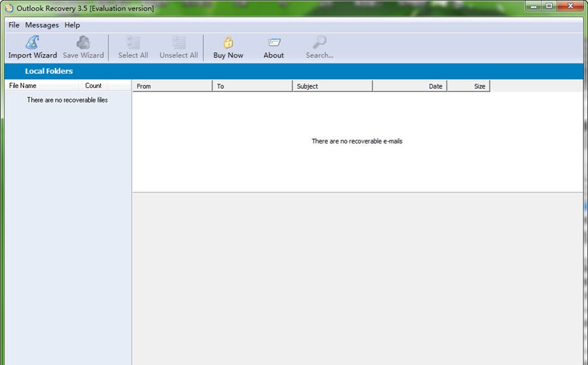Open the File menu
This screenshot has height=365, width=588.
pos(14,25)
